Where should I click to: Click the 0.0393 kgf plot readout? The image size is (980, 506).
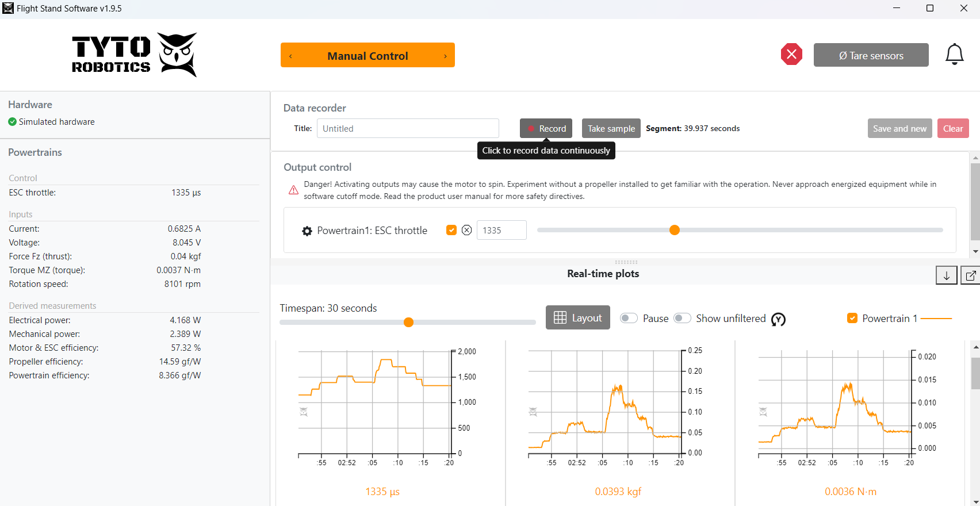coord(618,492)
